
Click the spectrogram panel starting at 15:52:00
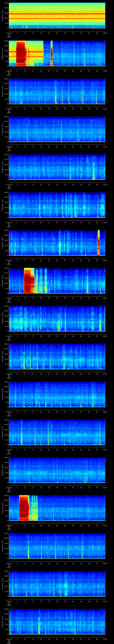tap(57, 584)
